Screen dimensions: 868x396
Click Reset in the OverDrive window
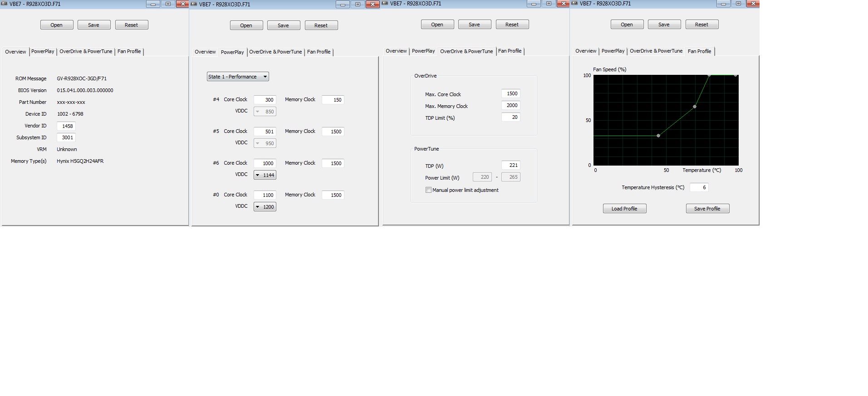point(512,24)
